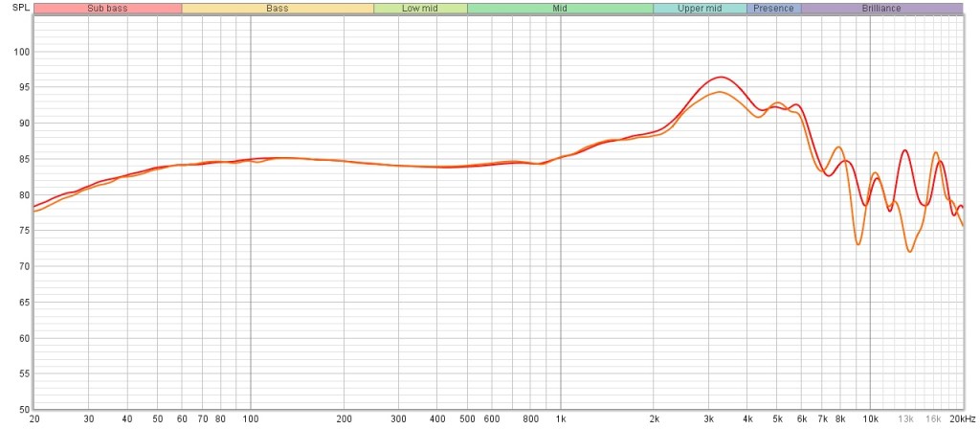Click the SPL axis label
This screenshot has width=980, height=429.
click(12, 9)
